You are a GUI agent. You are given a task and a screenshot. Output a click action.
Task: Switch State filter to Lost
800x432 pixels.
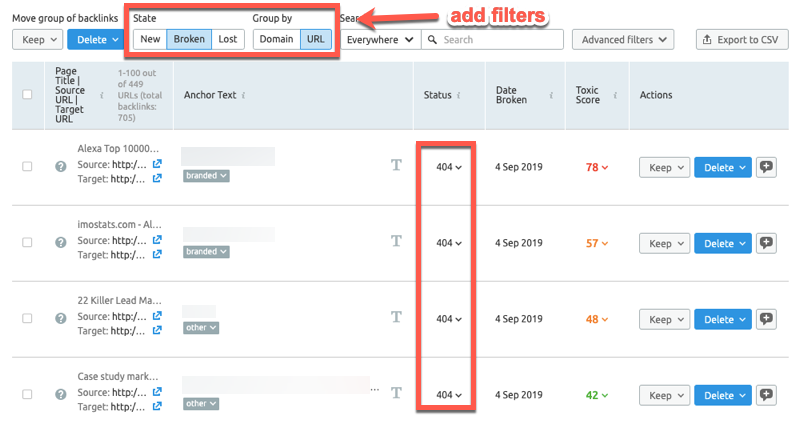227,39
